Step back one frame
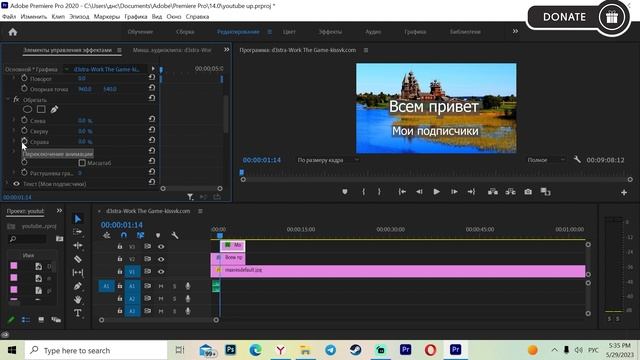Screen dimensions: 640x360 click(419, 191)
